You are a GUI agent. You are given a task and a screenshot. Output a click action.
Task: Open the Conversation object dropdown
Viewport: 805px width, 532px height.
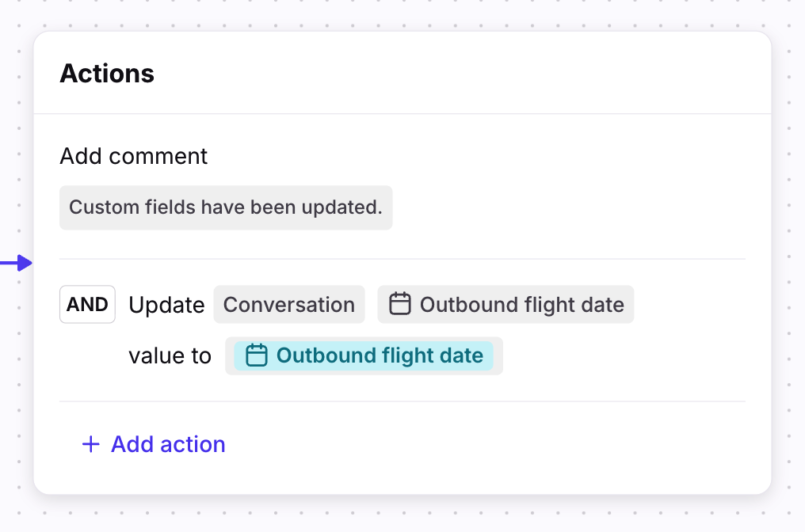(289, 305)
